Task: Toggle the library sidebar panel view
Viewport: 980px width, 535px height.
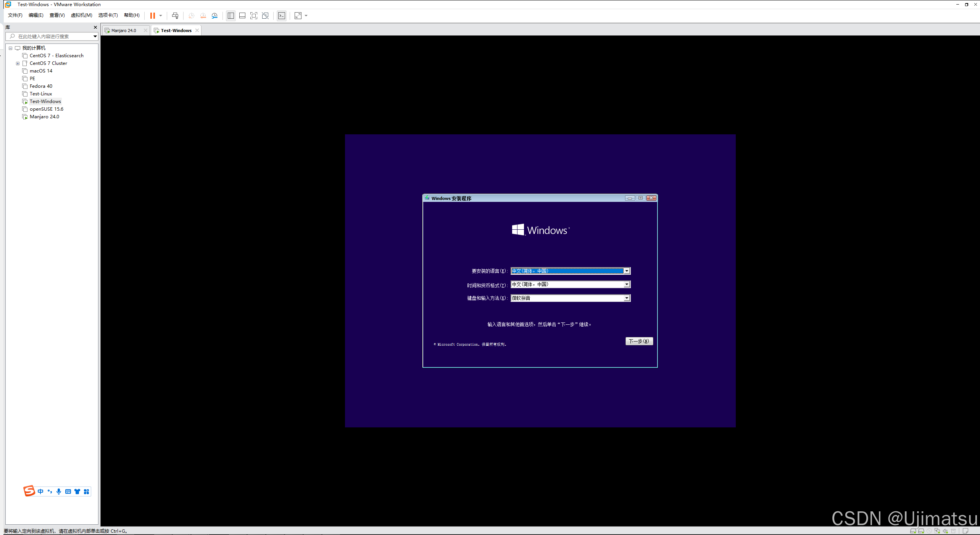Action: click(x=231, y=16)
